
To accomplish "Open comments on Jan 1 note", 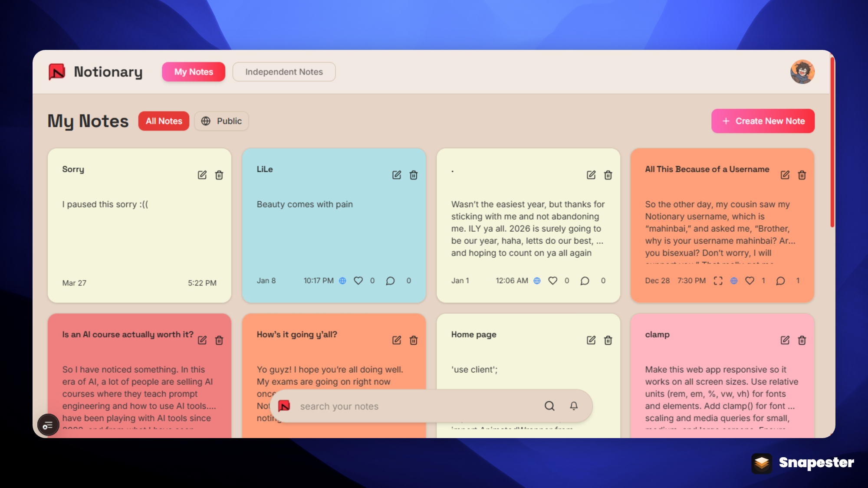I will coord(585,281).
